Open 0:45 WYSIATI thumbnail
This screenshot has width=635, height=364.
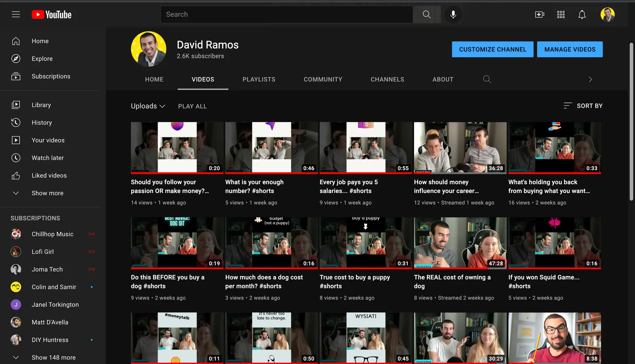click(x=366, y=338)
